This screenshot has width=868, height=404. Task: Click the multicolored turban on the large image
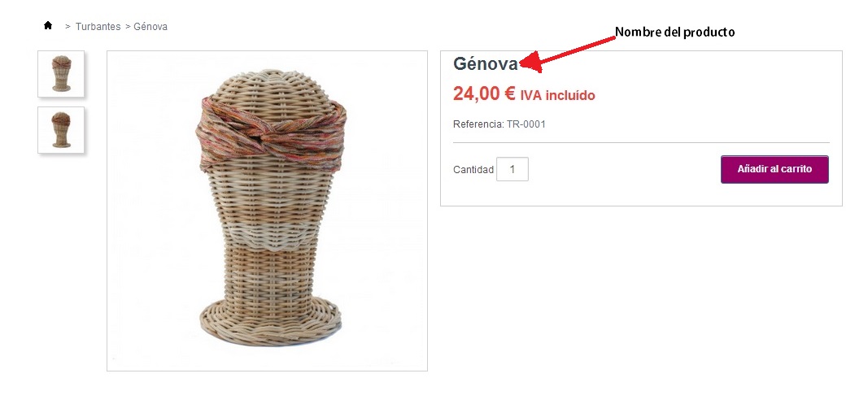click(271, 133)
